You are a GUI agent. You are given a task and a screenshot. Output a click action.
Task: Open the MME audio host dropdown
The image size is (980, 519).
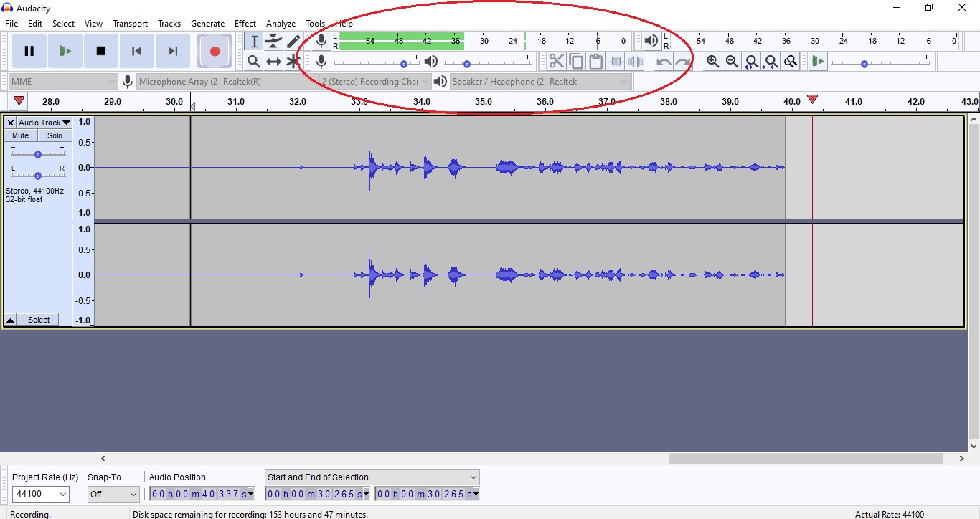point(63,82)
